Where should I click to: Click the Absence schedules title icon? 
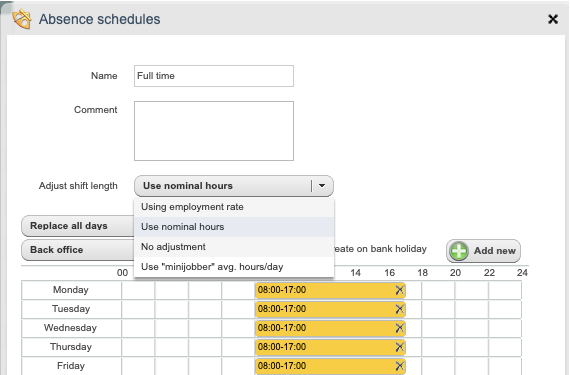point(21,19)
